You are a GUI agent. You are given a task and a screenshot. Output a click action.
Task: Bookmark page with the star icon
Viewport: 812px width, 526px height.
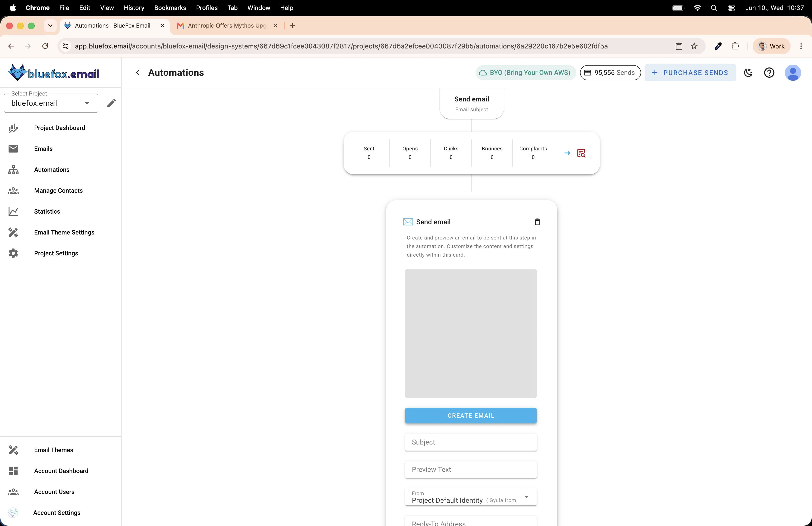click(694, 46)
